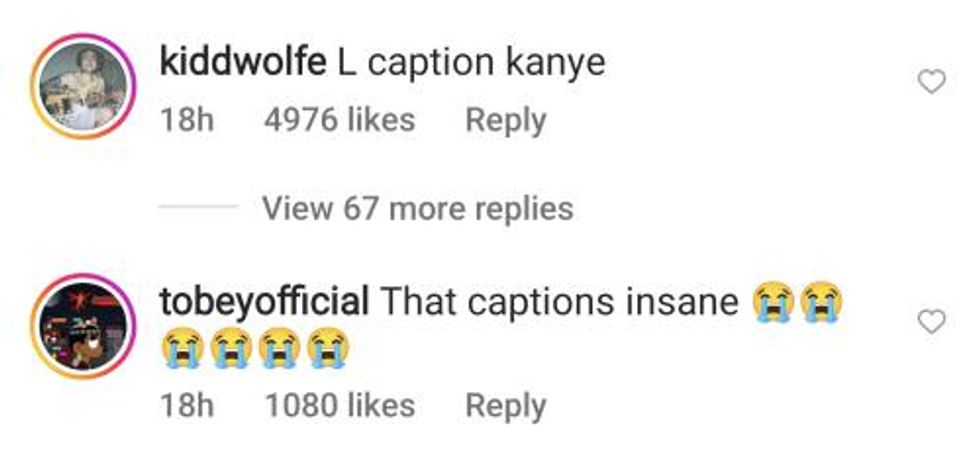Image resolution: width=980 pixels, height=451 pixels.
Task: Click the tobeyofficial username
Action: [264, 300]
